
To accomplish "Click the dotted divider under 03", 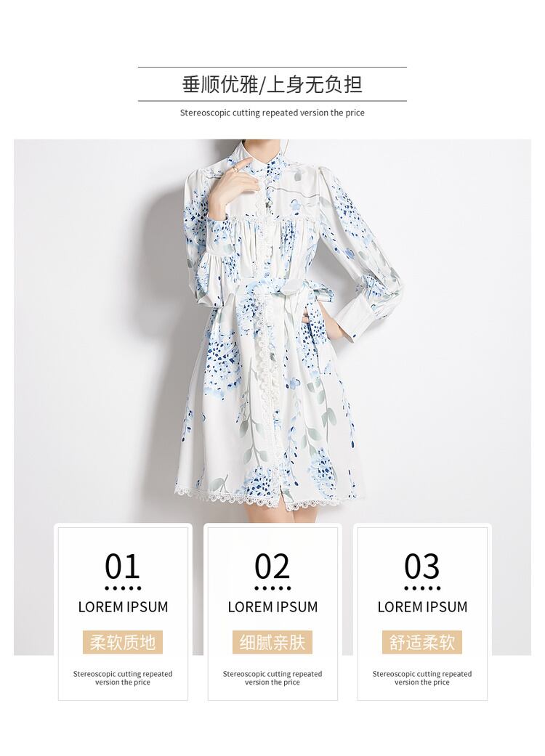I will coord(422,588).
